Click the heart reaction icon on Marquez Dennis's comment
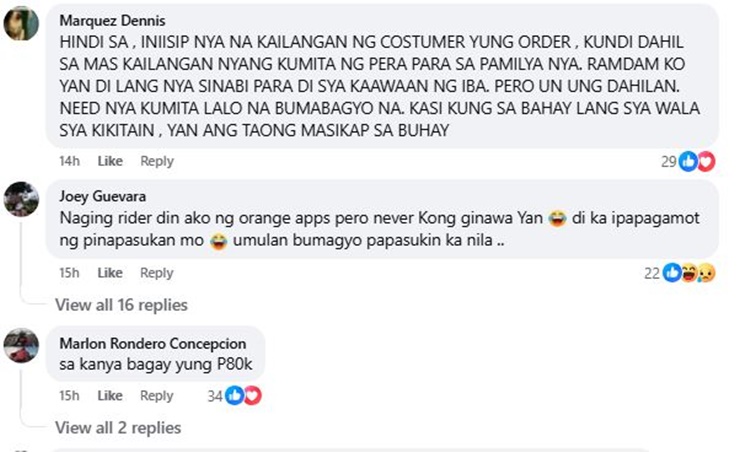 click(706, 161)
